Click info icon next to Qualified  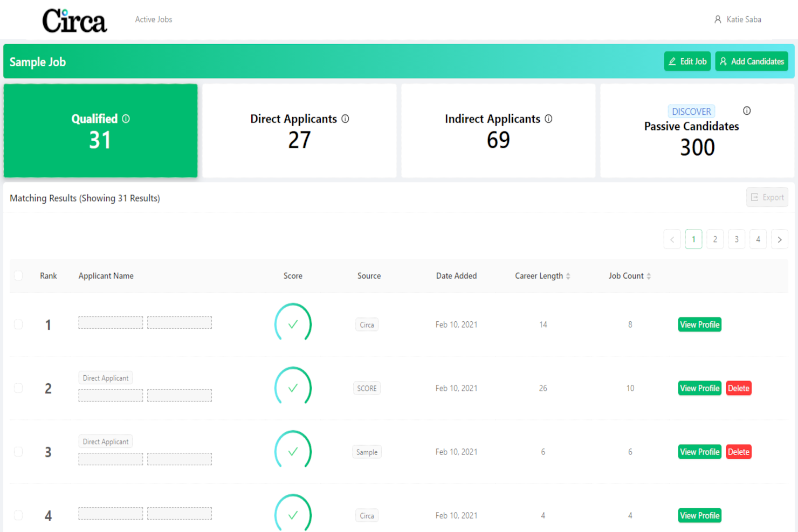[126, 119]
